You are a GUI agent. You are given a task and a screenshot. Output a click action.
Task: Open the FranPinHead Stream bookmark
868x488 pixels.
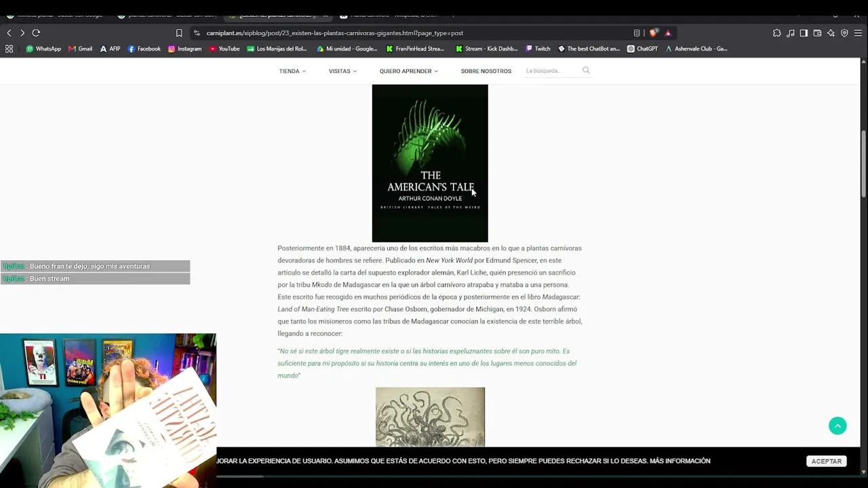pyautogui.click(x=415, y=49)
